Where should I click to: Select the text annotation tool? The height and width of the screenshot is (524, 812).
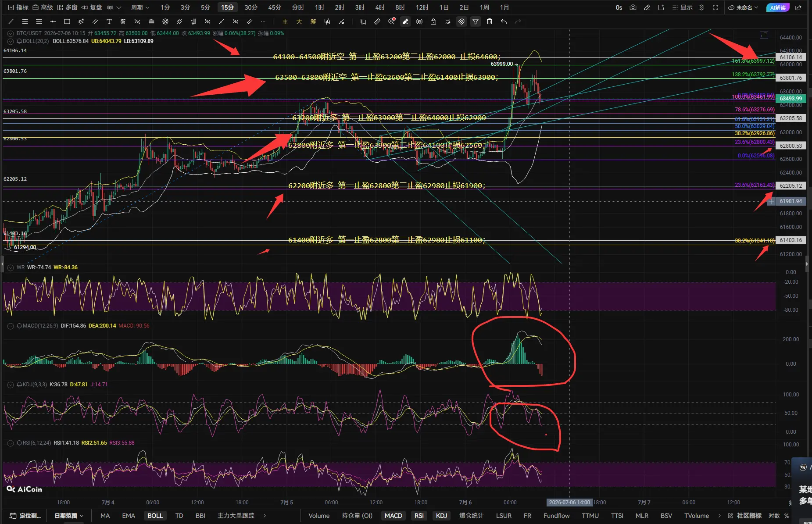(109, 21)
